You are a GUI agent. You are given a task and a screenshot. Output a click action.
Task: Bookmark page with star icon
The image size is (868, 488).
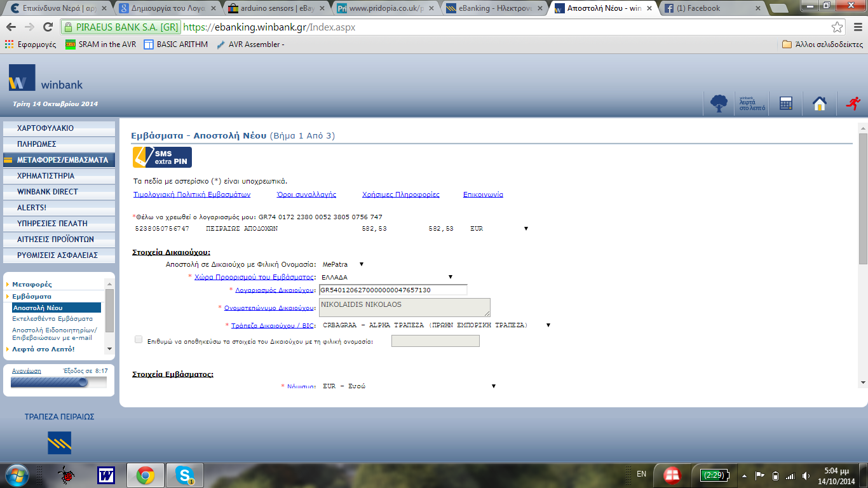[837, 27]
